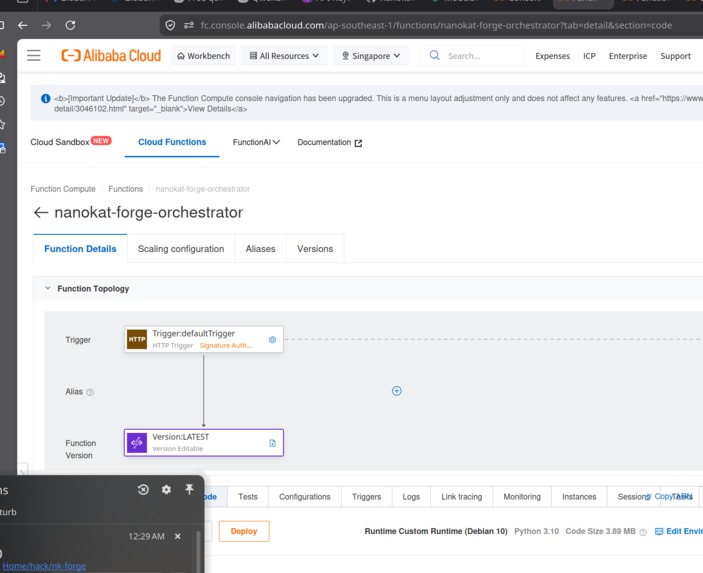
Task: Select the Cloud Functions tab
Action: [x=172, y=142]
